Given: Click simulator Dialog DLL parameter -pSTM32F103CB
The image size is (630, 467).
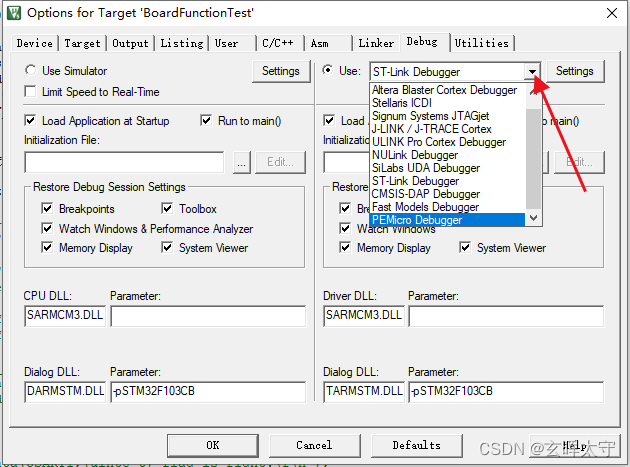Looking at the screenshot, I should coord(208,391).
